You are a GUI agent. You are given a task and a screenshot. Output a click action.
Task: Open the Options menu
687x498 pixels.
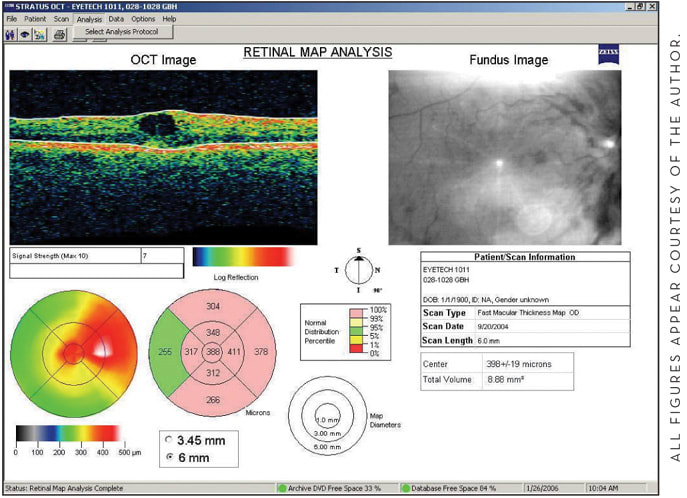tap(143, 19)
